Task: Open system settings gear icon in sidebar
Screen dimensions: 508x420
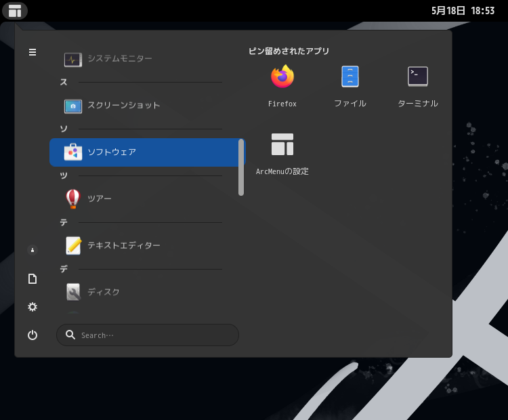Action: [33, 307]
